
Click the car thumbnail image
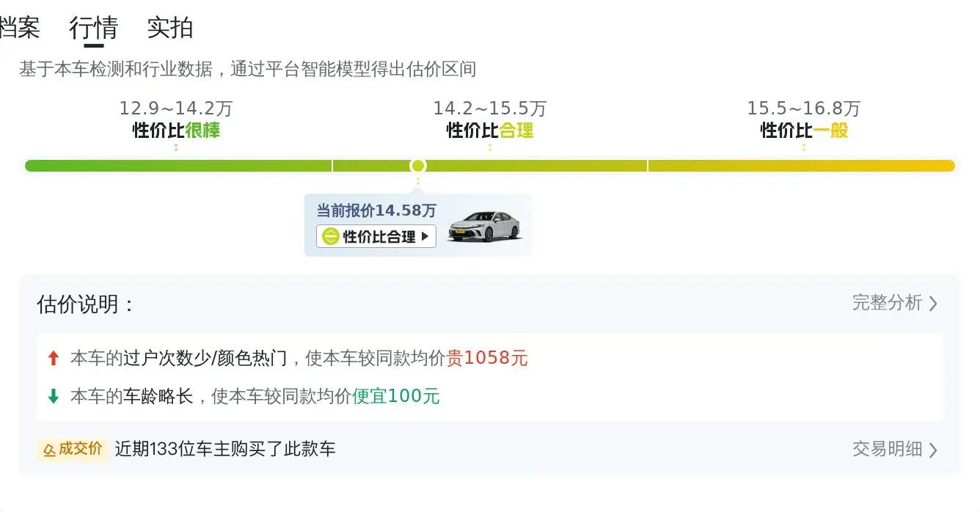(x=485, y=227)
